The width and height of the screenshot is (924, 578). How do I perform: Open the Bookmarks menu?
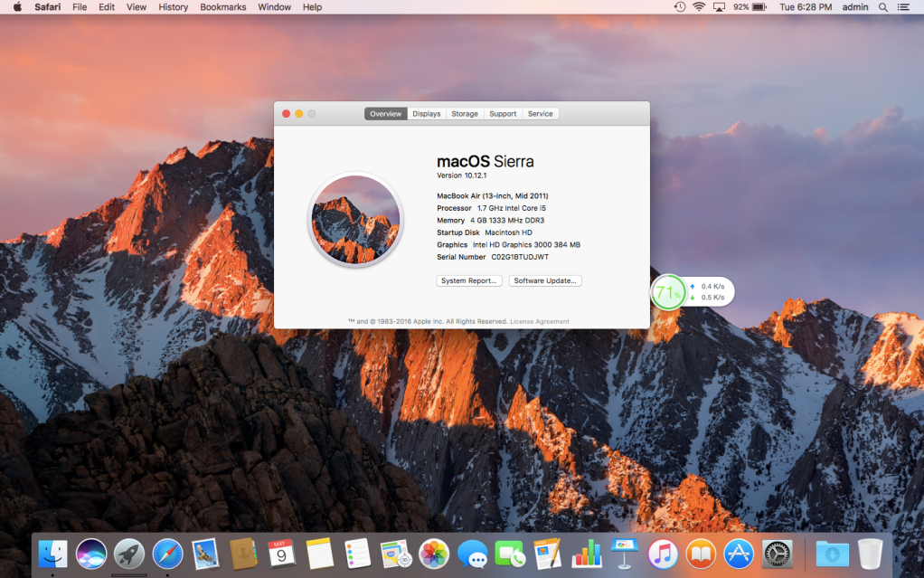(222, 7)
